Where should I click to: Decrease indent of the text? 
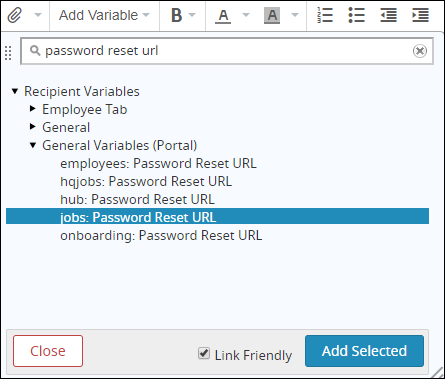tap(388, 15)
